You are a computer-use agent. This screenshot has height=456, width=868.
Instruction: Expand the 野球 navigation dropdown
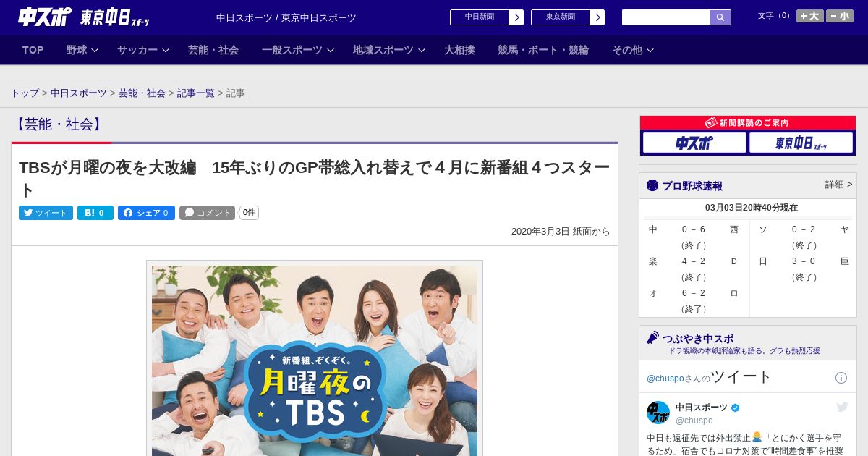(x=82, y=50)
